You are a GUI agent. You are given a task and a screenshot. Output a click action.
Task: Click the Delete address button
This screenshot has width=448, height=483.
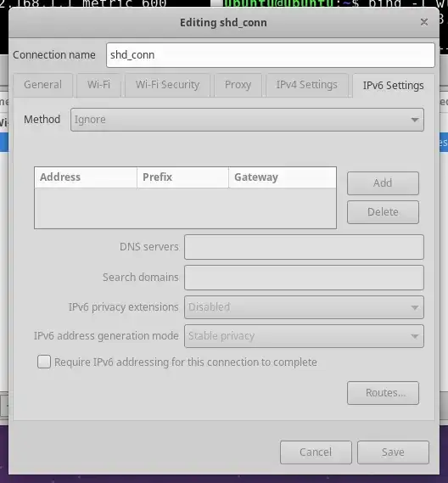pos(383,212)
